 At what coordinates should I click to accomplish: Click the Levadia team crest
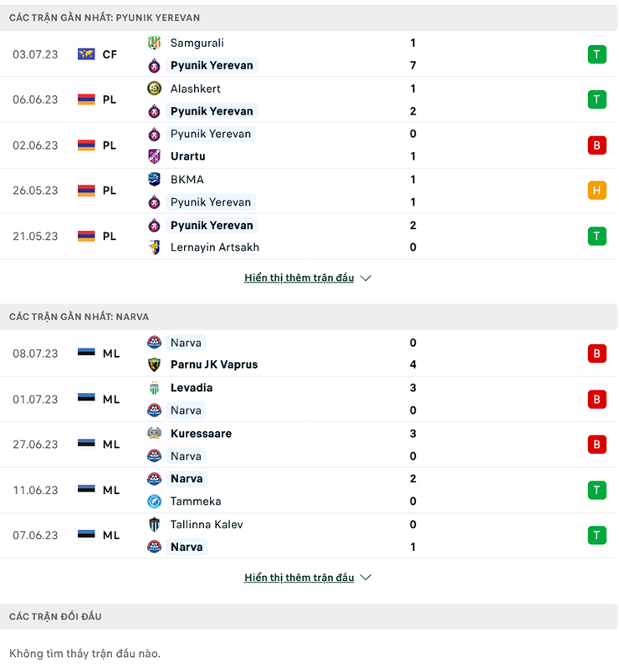coord(154,388)
